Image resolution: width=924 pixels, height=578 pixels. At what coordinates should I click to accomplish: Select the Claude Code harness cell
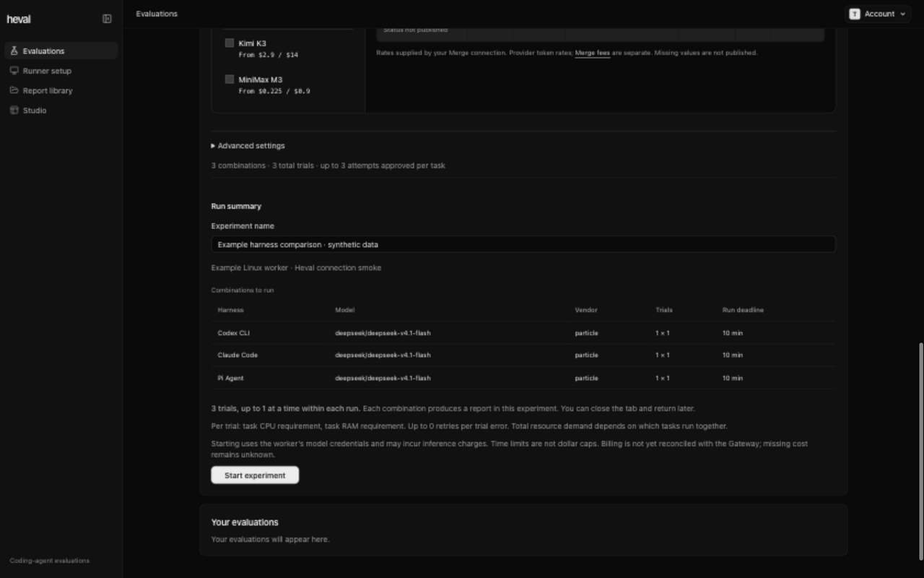237,355
